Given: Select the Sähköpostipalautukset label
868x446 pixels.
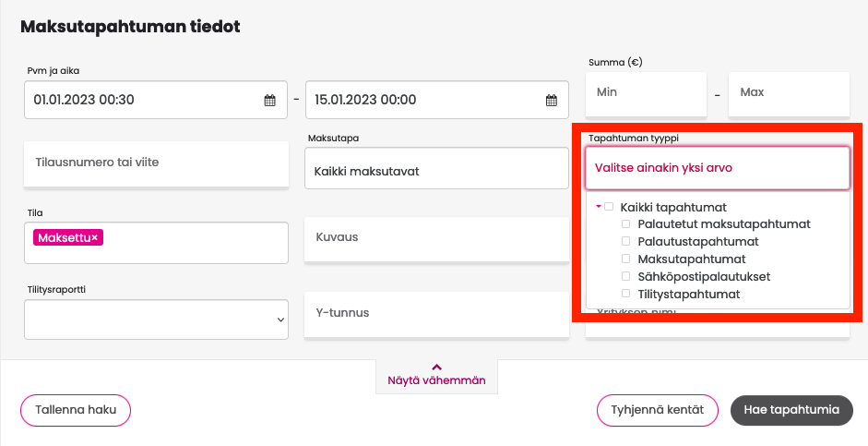Looking at the screenshot, I should click(x=704, y=276).
